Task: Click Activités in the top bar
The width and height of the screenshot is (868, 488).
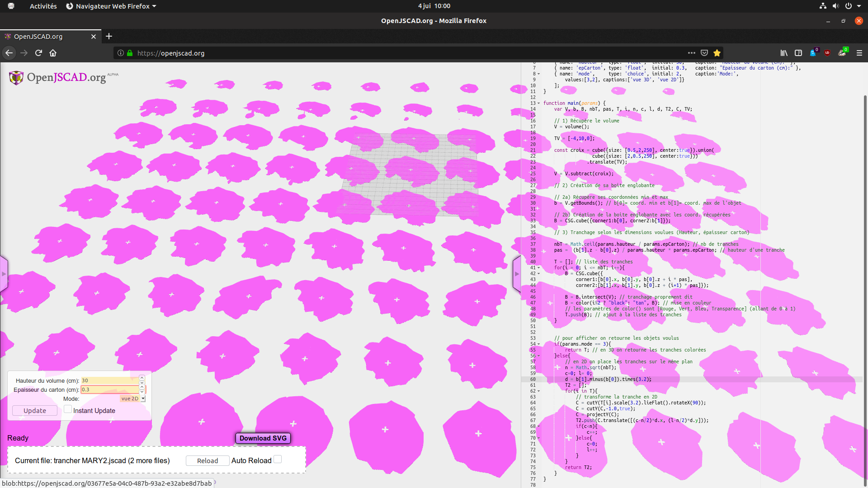Action: tap(43, 6)
